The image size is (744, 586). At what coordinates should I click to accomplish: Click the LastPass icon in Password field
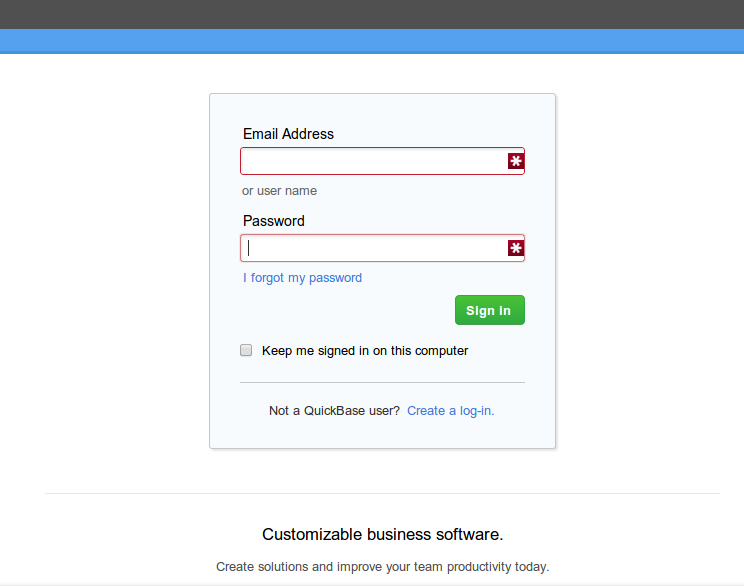pos(515,248)
